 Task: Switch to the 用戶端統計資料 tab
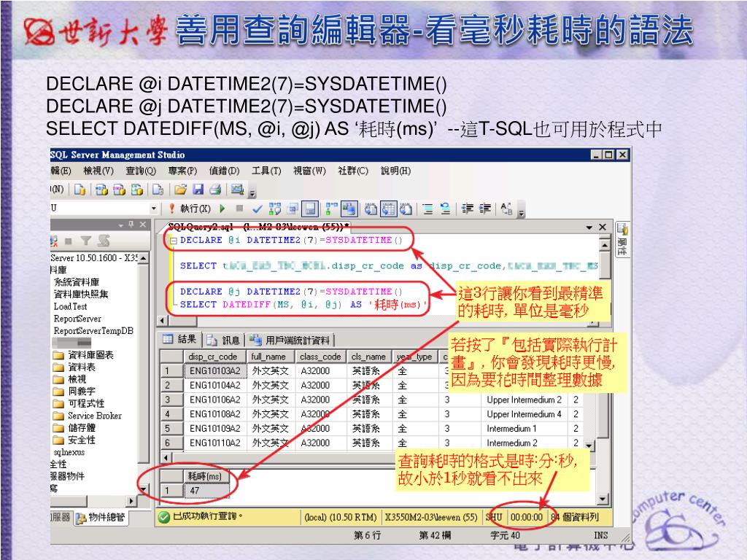[290, 340]
